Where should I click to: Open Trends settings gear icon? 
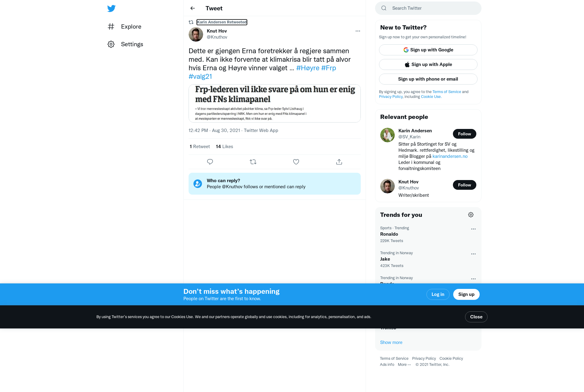(471, 215)
